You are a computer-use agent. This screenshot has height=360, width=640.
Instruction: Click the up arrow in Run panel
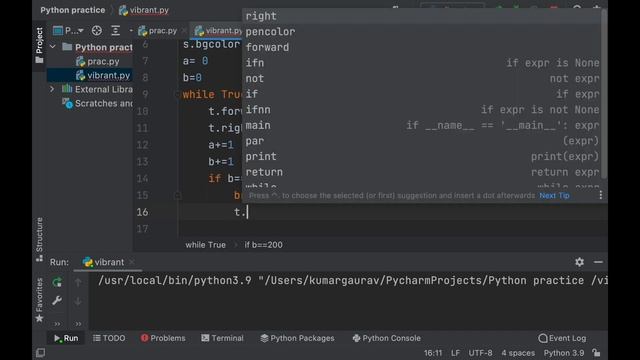pyautogui.click(x=78, y=282)
